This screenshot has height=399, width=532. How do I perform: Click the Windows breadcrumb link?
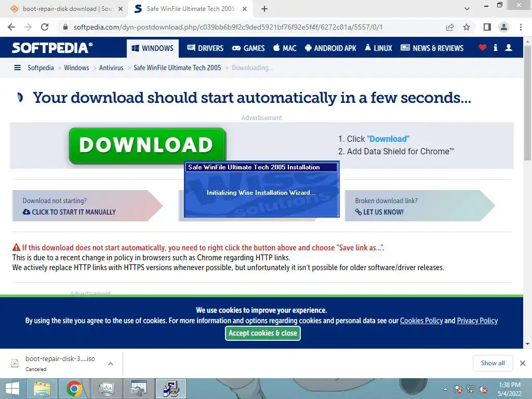click(76, 68)
